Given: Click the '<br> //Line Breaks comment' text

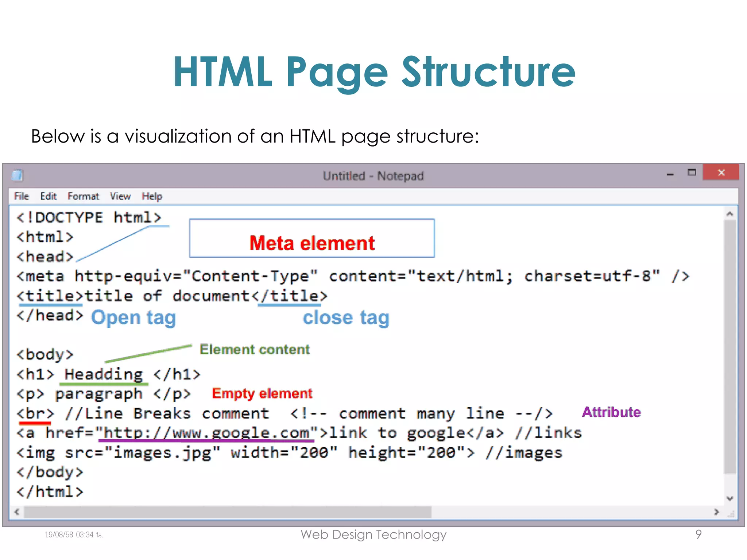Looking at the screenshot, I should (143, 413).
